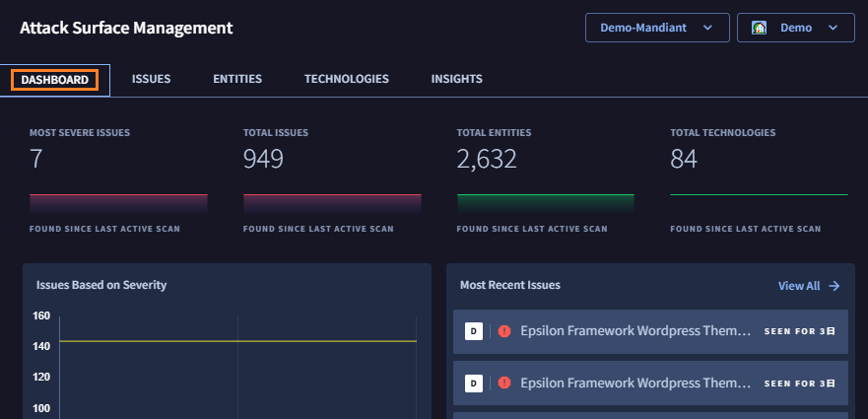
Task: Click the D badge on second issue
Action: pos(474,383)
